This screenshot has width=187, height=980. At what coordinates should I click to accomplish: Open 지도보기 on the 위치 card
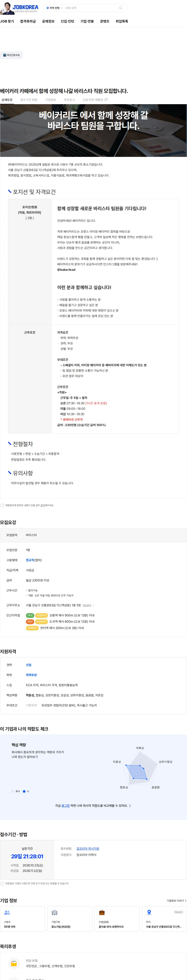pyautogui.click(x=179, y=912)
